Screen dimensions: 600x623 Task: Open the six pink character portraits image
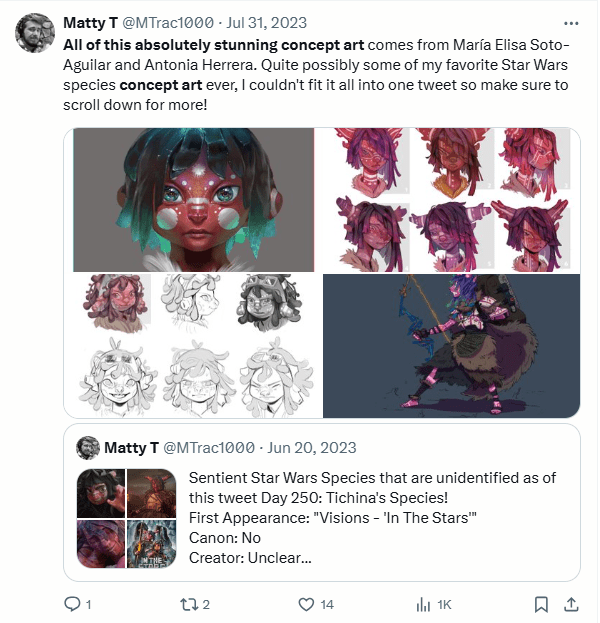pyautogui.click(x=448, y=199)
